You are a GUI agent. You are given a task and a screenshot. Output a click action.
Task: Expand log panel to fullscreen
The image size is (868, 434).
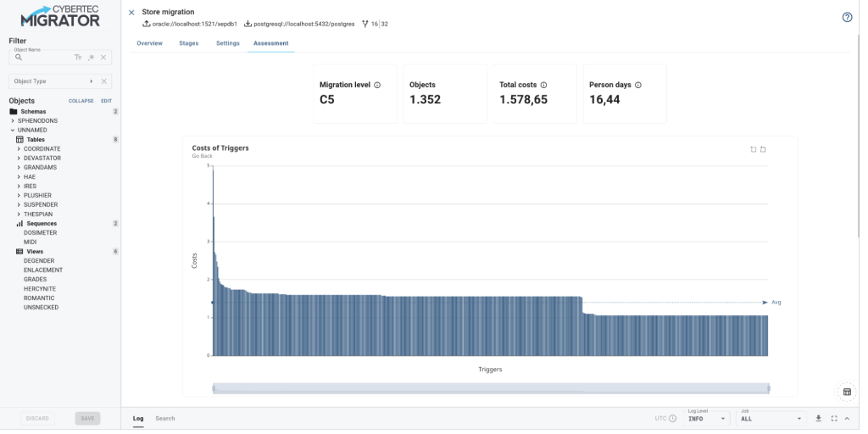click(834, 418)
